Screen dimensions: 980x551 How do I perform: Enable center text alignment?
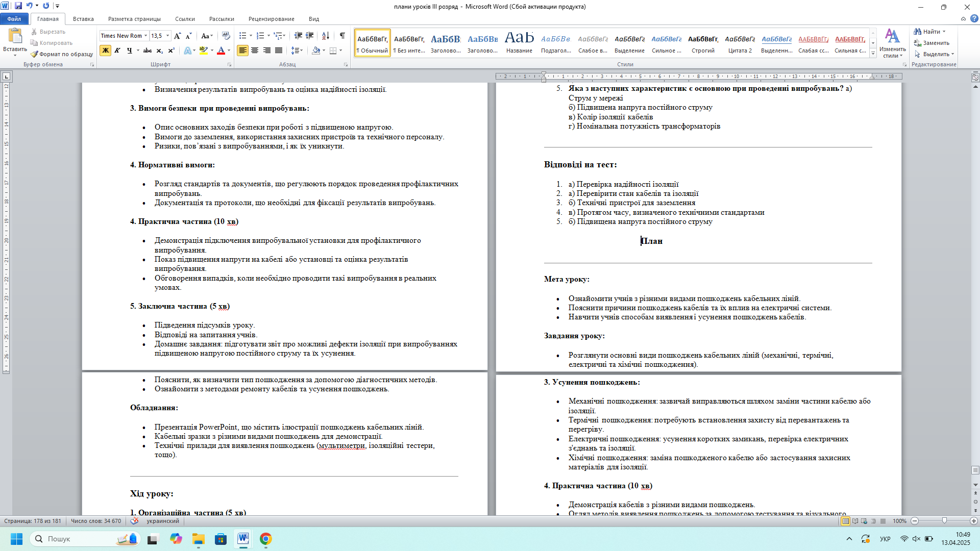coord(255,51)
